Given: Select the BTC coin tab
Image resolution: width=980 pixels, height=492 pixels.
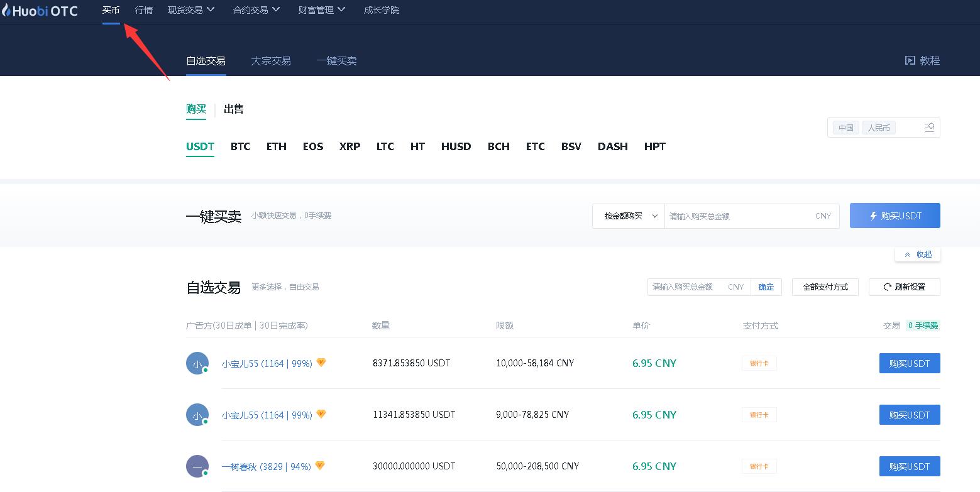Looking at the screenshot, I should coord(240,146).
